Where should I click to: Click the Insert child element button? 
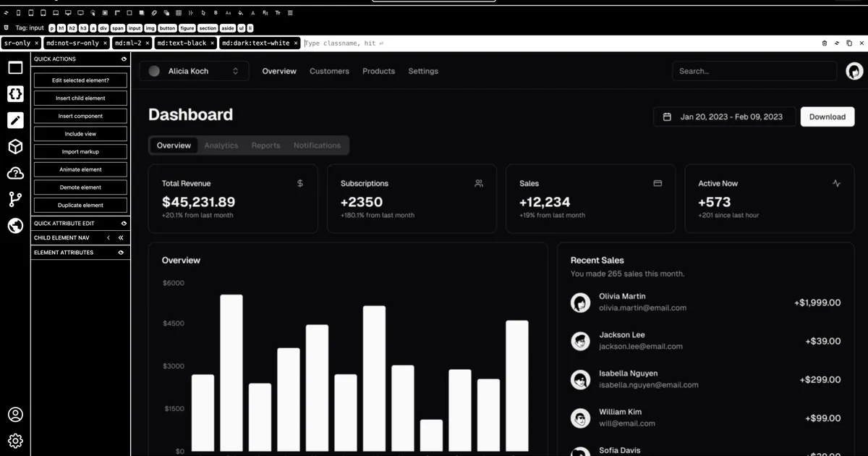coord(80,98)
